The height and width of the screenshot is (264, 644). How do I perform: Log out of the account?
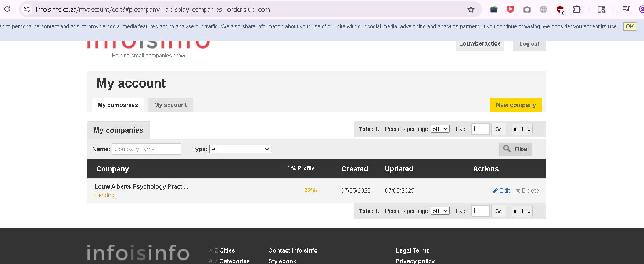[529, 44]
